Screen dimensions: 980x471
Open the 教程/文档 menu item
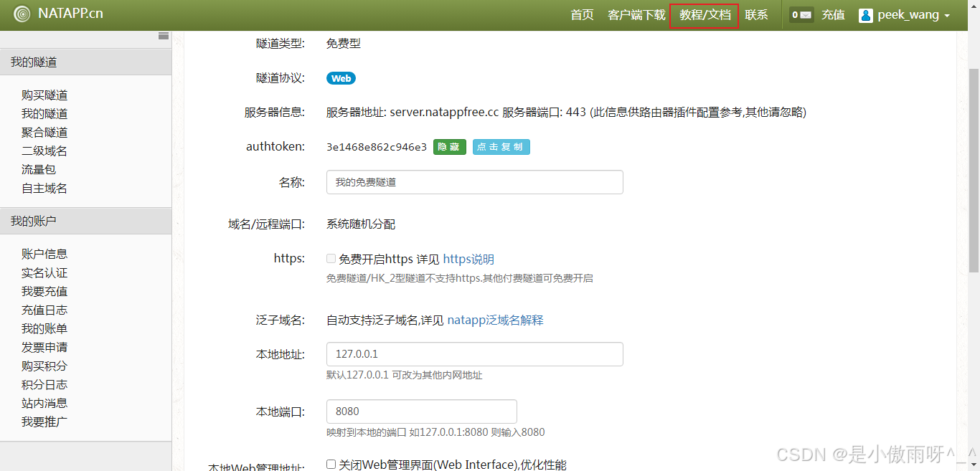[x=705, y=15]
